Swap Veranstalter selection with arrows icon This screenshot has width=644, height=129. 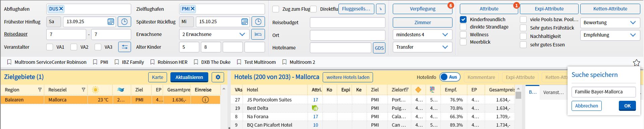click(124, 47)
